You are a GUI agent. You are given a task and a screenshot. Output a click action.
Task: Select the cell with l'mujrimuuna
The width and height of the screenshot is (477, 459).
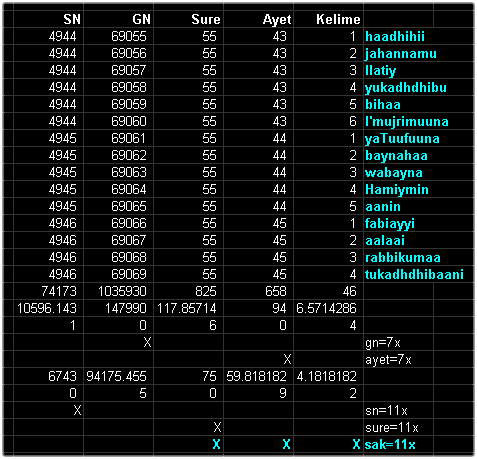click(x=418, y=121)
